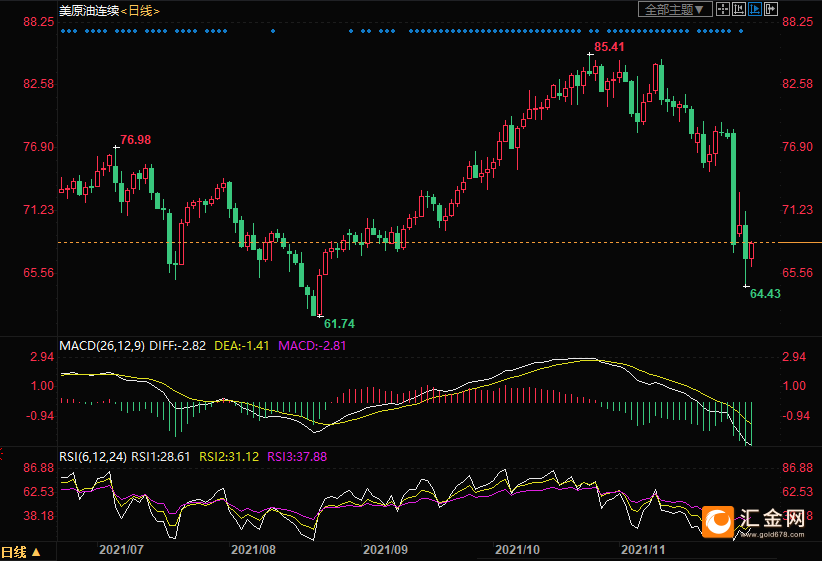Open the 全部主题 dropdown

676,9
